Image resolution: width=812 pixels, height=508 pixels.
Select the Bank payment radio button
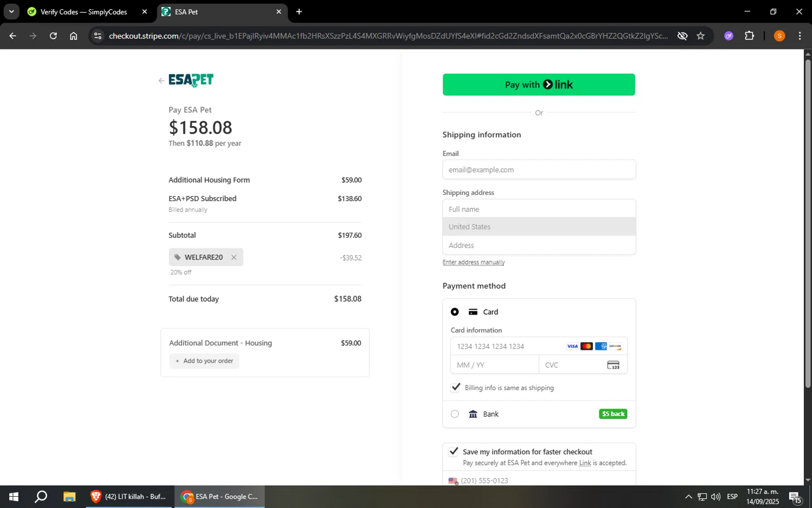click(x=455, y=414)
